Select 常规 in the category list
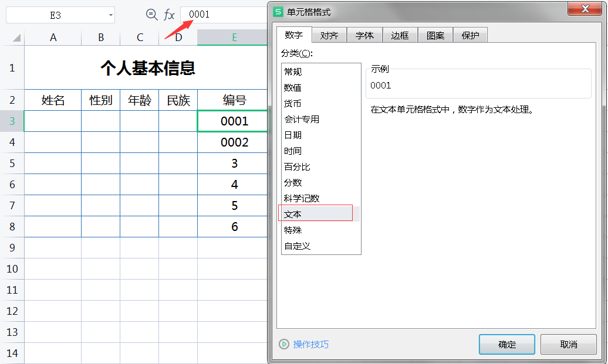This screenshot has height=364, width=608. [321, 72]
